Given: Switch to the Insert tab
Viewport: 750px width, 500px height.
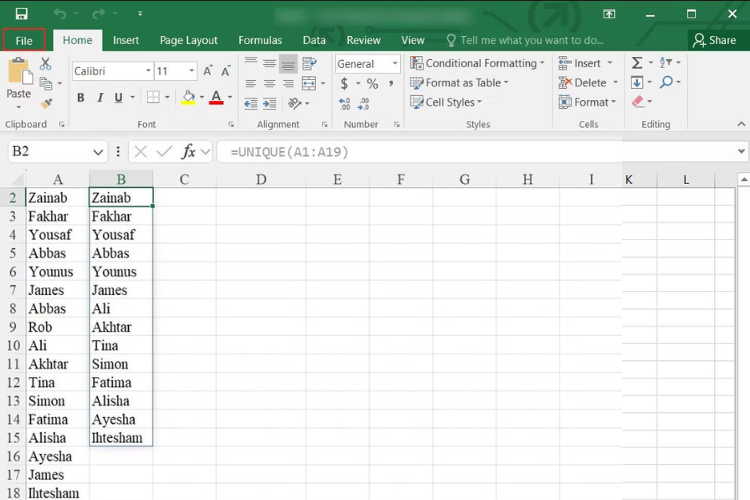Looking at the screenshot, I should [126, 40].
